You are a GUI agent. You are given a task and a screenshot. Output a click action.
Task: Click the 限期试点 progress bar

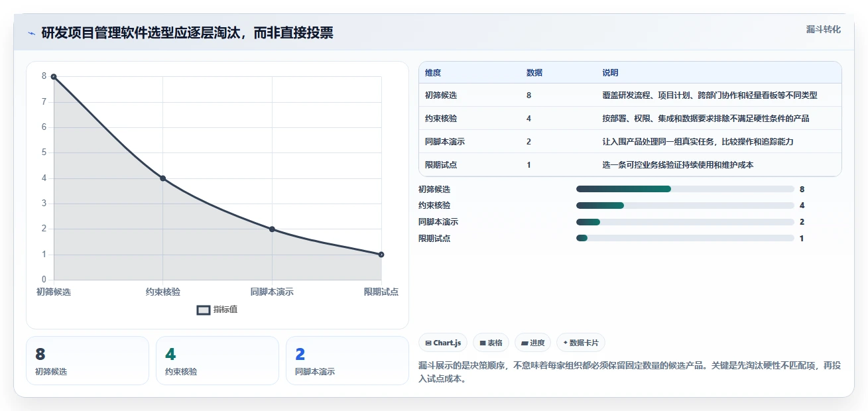click(x=685, y=238)
